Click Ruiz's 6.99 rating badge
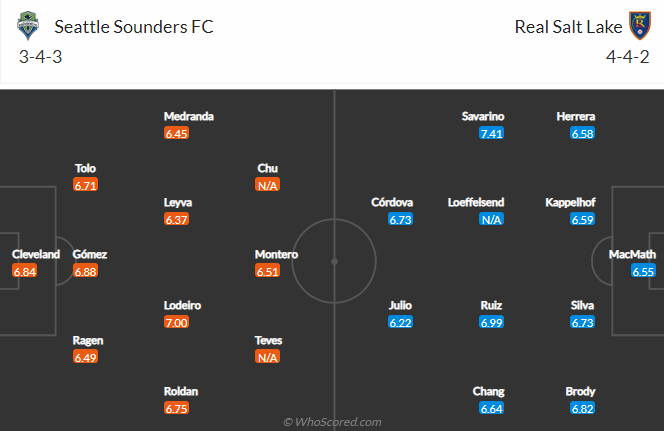This screenshot has height=431, width=664. [x=491, y=322]
